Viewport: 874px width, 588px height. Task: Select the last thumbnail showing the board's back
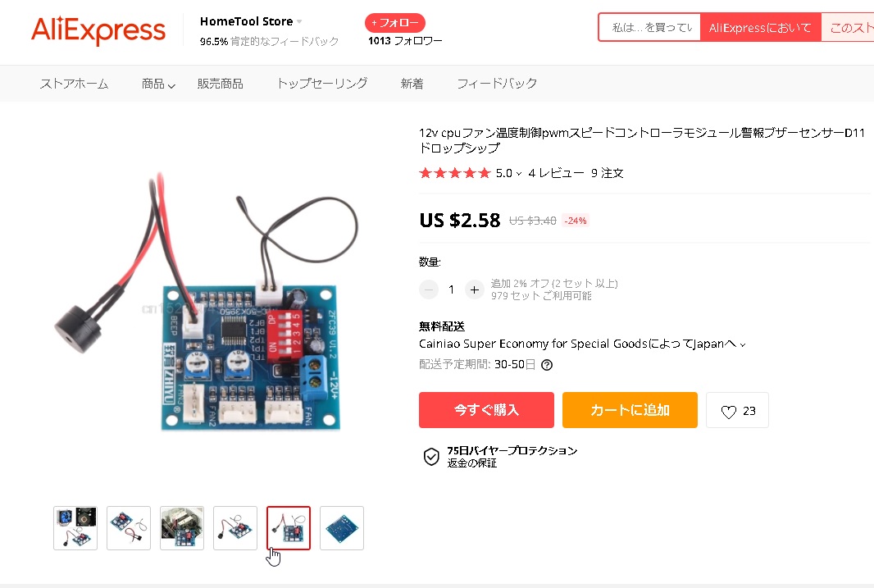click(342, 528)
